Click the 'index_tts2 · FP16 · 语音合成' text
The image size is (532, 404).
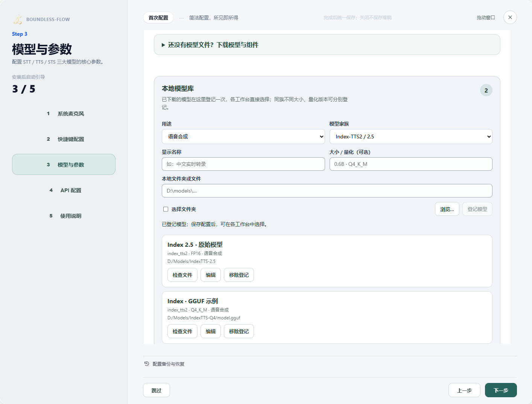(195, 254)
